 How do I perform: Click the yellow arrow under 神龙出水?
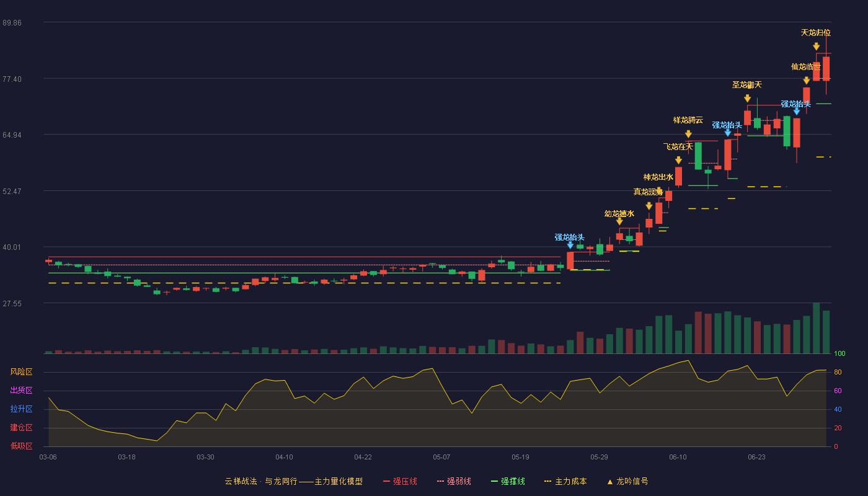[x=658, y=191]
